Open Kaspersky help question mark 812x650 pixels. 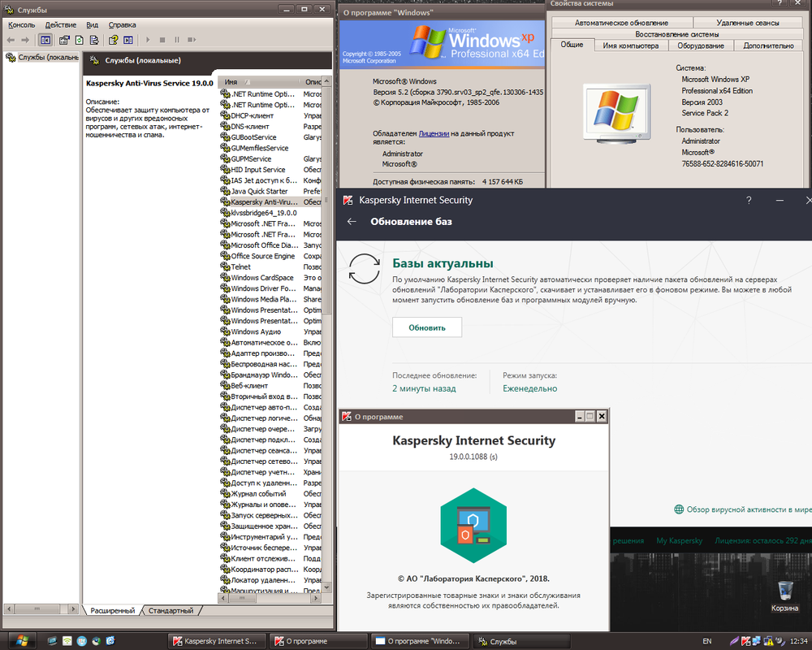point(749,200)
